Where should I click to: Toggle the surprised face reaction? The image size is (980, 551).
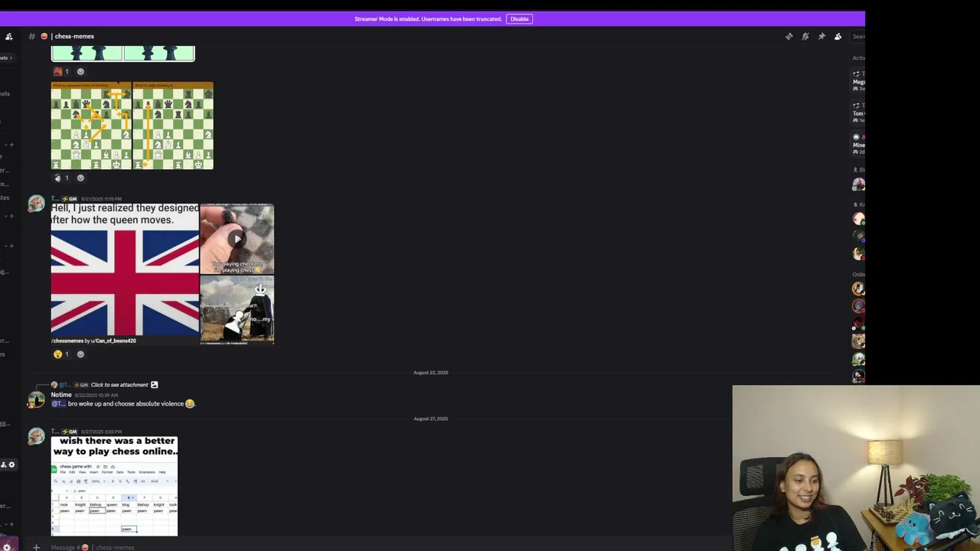pyautogui.click(x=61, y=354)
